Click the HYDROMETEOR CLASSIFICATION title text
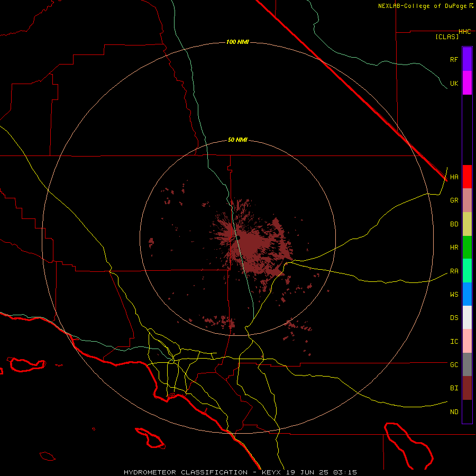476x476 pixels. (x=186, y=472)
